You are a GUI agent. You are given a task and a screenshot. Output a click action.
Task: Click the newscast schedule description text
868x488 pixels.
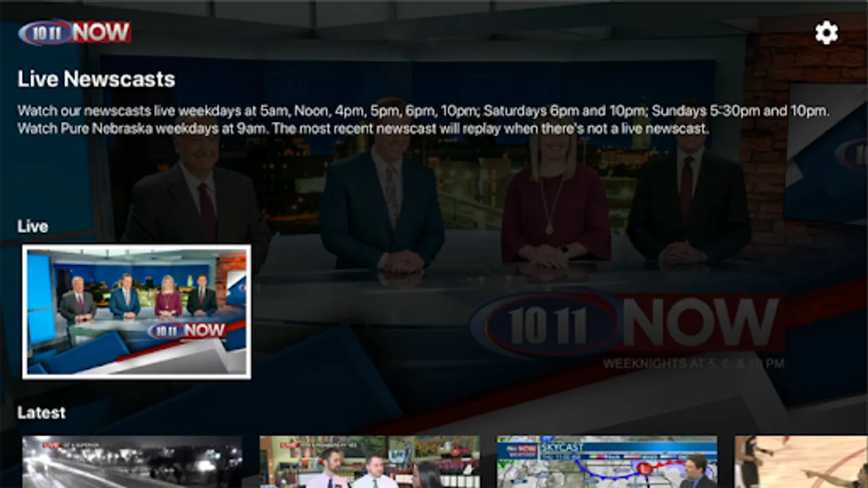click(423, 120)
